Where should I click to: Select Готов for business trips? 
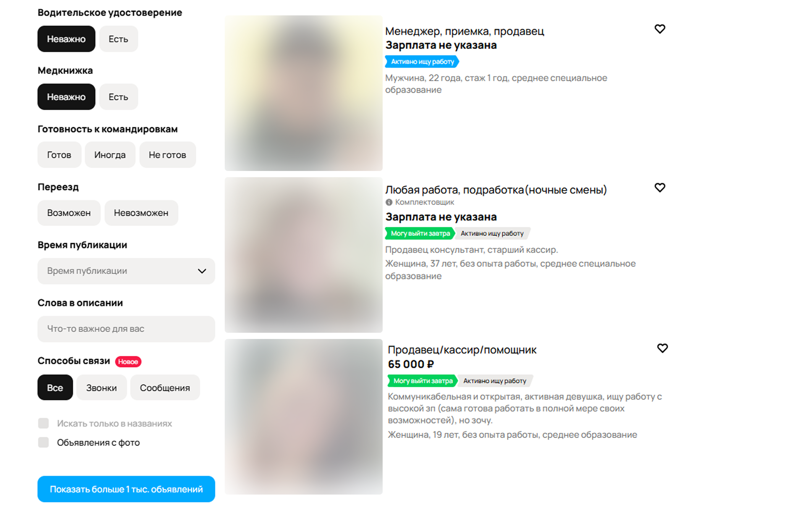[59, 155]
